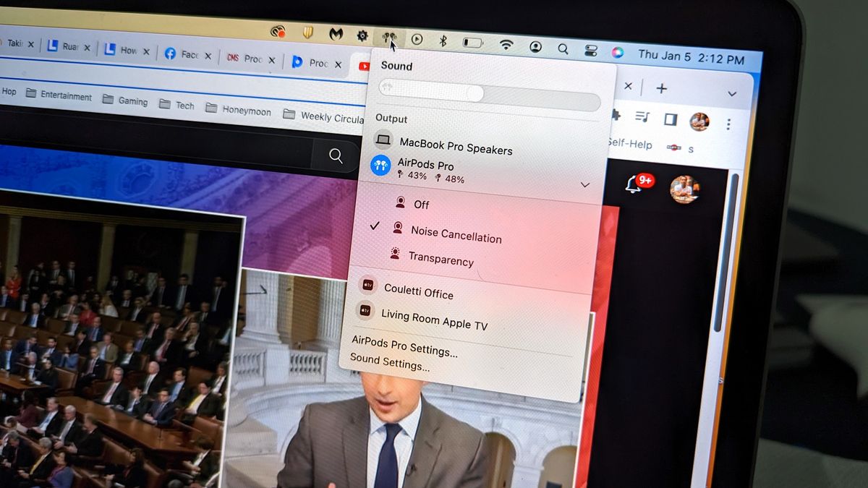Collapse the AirPods Pro options chevron
Screen dimensions: 868x488
point(585,185)
